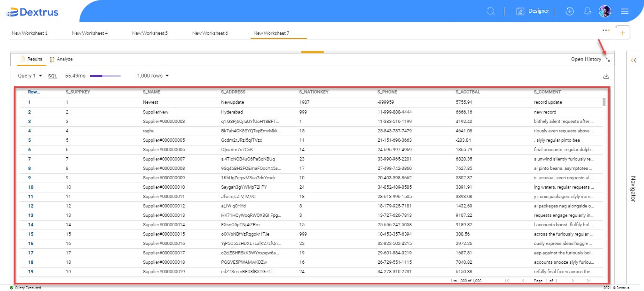This screenshot has height=291, width=644.
Task: Open the Results tab
Action: [x=31, y=59]
